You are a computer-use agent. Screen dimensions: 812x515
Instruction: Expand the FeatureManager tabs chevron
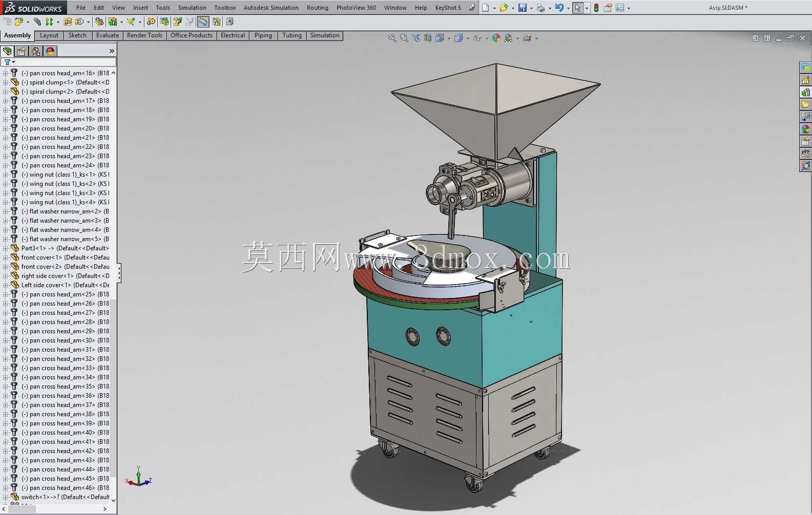tap(112, 51)
